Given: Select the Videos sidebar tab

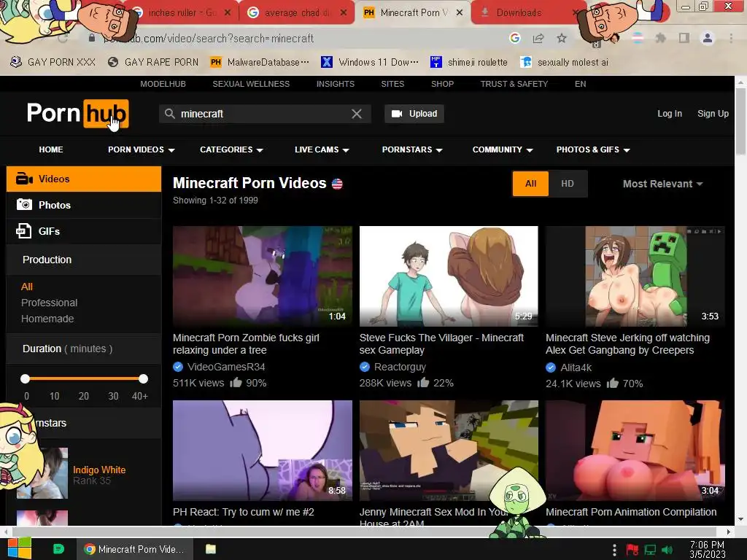Looking at the screenshot, I should point(84,179).
